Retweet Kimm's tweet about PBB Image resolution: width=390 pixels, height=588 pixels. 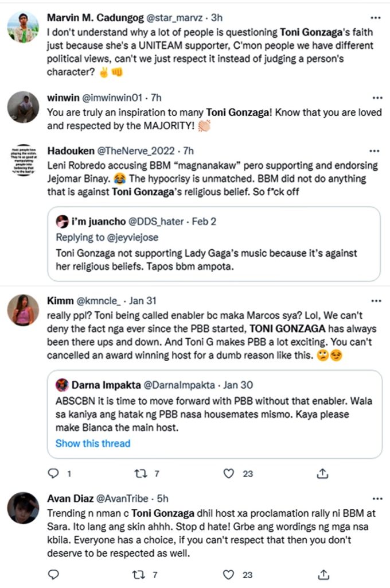138,474
